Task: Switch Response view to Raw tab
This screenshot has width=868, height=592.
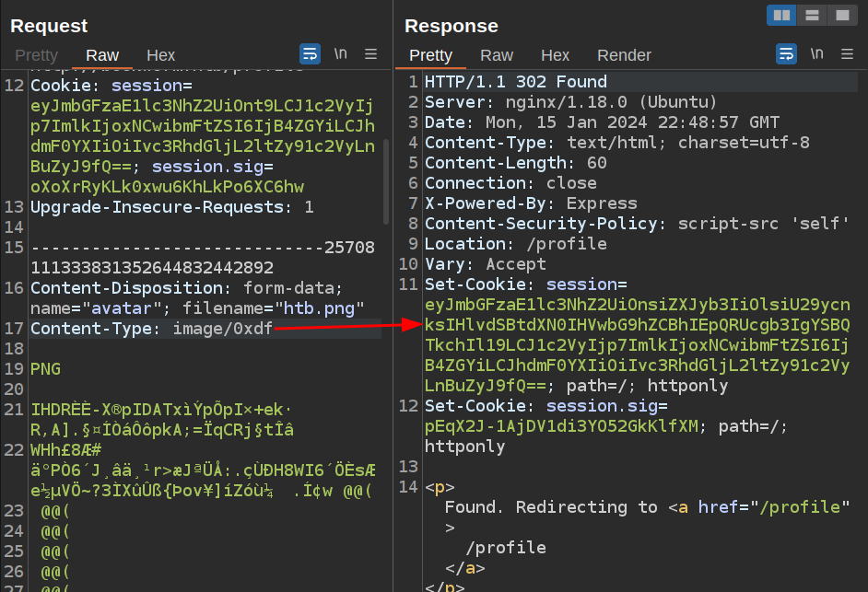Action: pos(497,55)
